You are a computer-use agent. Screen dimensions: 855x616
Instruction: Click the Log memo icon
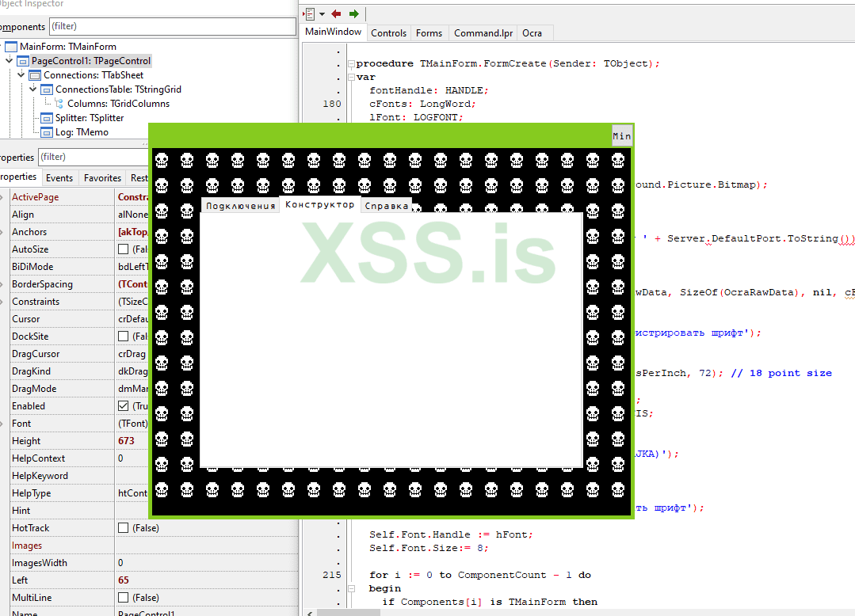coord(47,131)
